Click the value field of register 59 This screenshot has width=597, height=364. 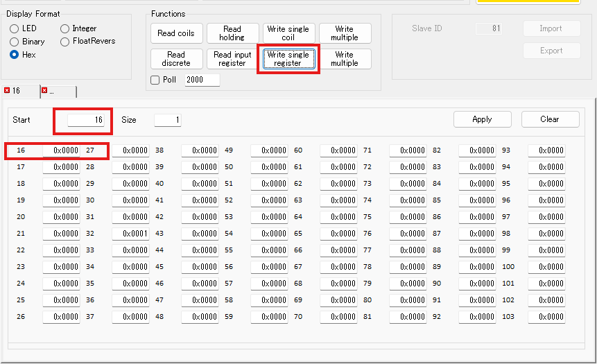click(269, 317)
